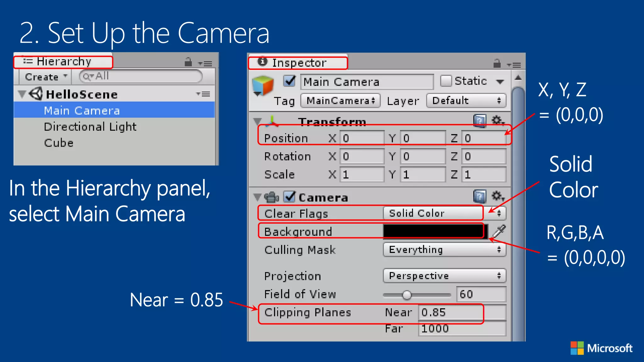Open the Hierarchy panel options menu icon

click(x=205, y=63)
